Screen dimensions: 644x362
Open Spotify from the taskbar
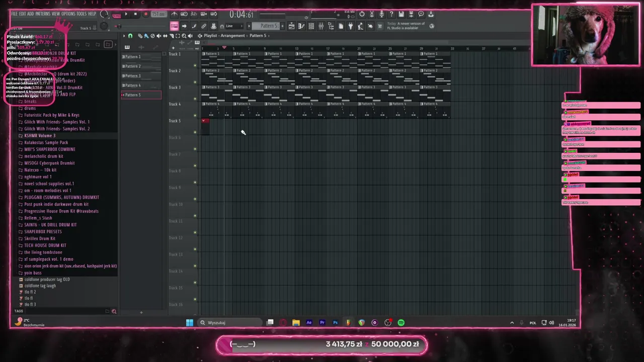point(401,323)
